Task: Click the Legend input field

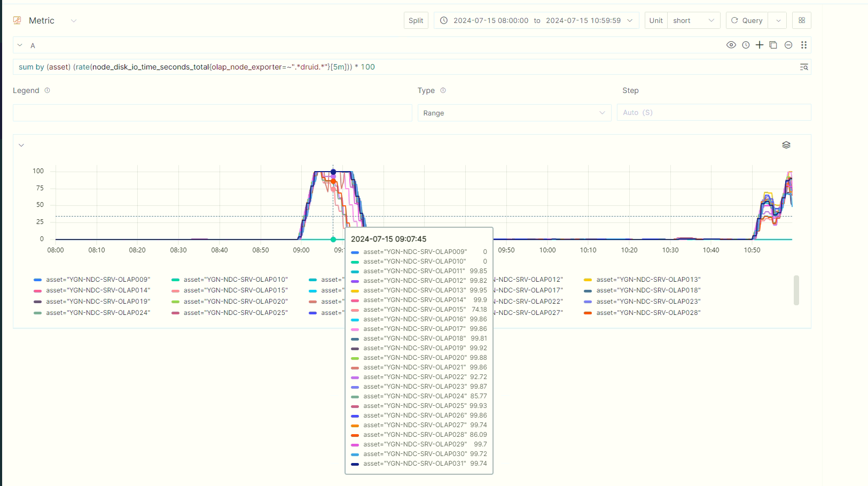Action: [212, 113]
